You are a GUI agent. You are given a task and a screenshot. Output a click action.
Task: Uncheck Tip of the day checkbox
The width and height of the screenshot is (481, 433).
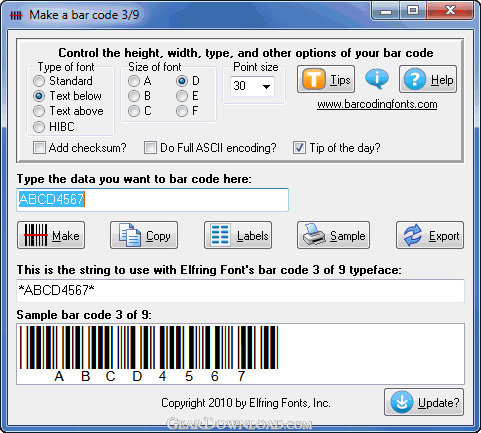[299, 147]
